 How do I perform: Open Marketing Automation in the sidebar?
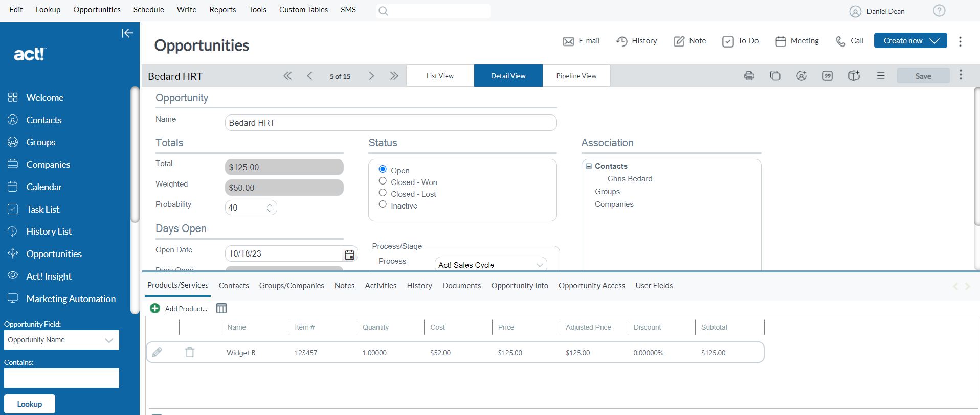click(x=71, y=299)
